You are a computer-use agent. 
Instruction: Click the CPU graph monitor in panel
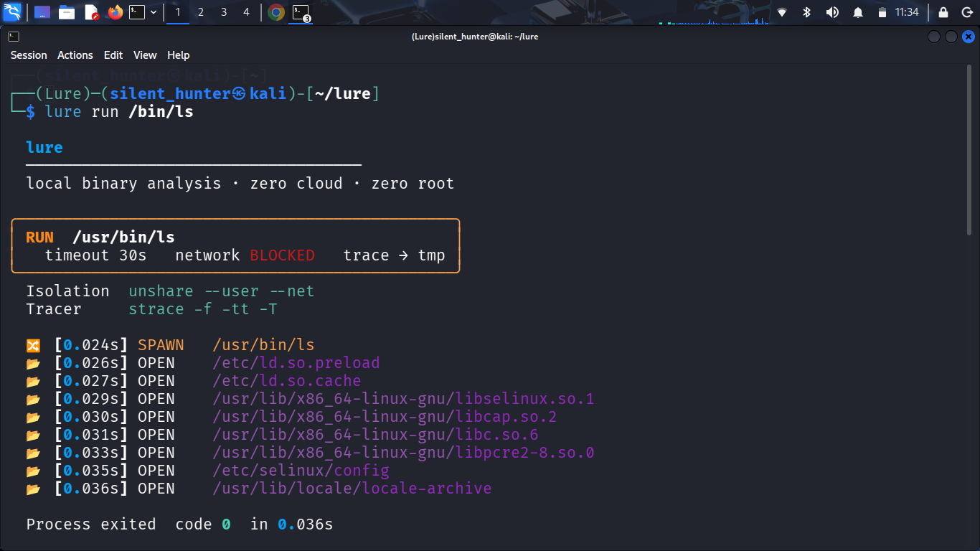(715, 14)
